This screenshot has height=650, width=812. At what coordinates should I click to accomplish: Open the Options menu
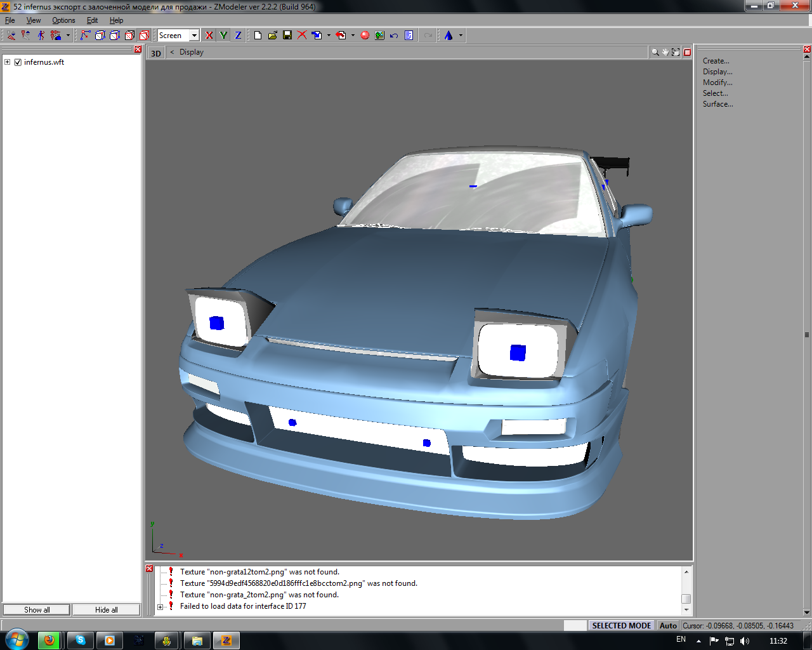pos(63,20)
